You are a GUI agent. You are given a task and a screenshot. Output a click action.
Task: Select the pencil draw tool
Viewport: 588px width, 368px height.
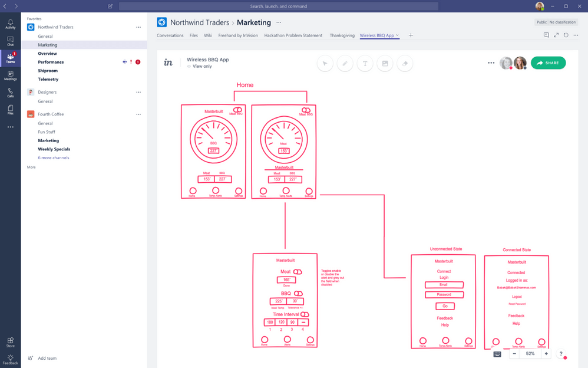pyautogui.click(x=345, y=63)
